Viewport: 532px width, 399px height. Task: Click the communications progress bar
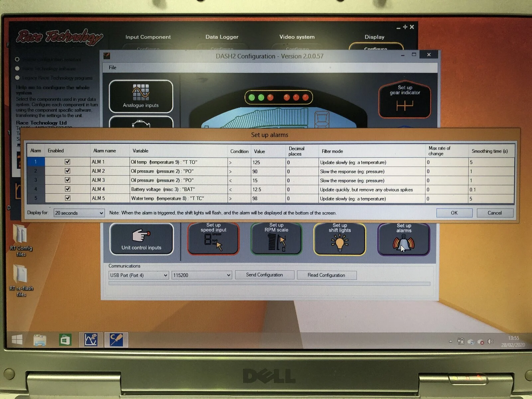(x=269, y=284)
